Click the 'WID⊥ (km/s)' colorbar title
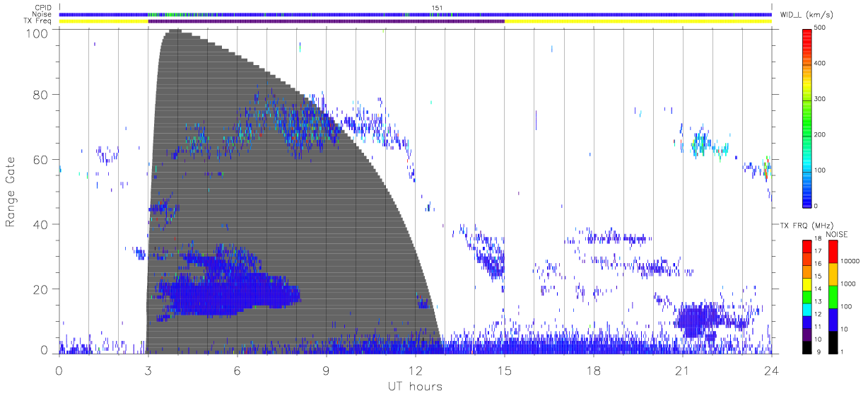 [x=806, y=14]
